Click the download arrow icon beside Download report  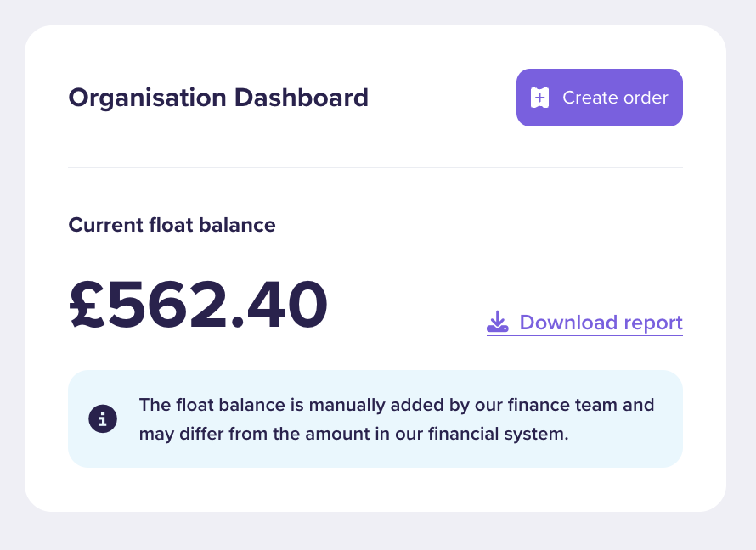[x=498, y=322]
